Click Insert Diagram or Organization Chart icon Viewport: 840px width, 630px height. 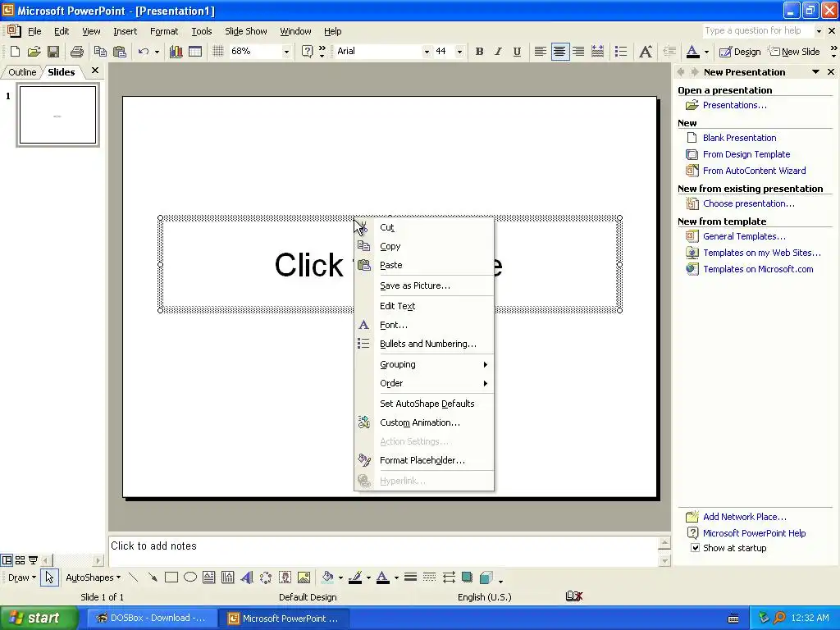[266, 577]
